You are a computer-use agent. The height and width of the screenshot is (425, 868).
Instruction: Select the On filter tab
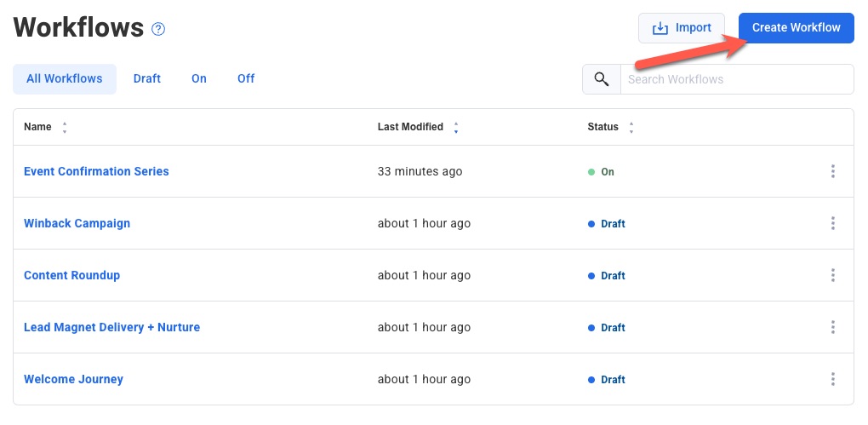(199, 78)
